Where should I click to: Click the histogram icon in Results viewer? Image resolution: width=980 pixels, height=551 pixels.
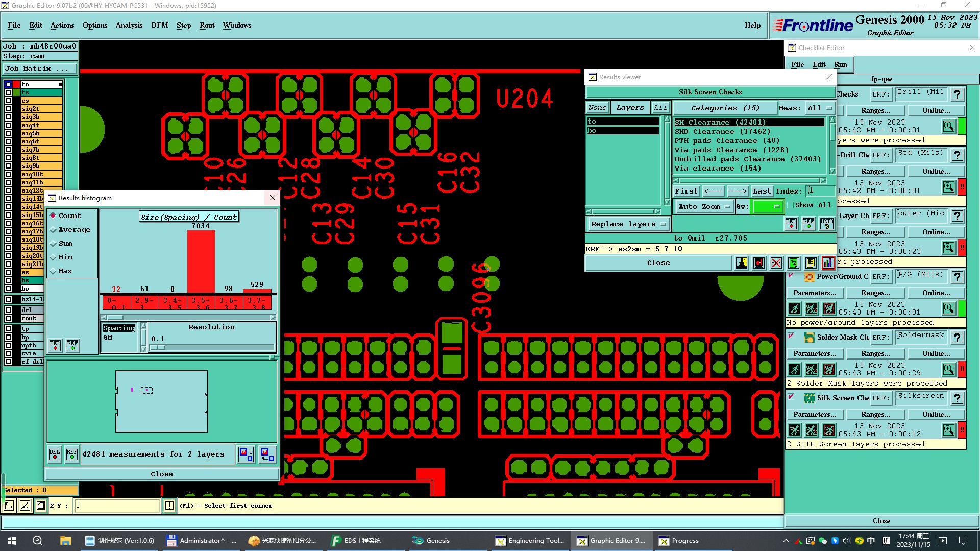click(x=828, y=263)
